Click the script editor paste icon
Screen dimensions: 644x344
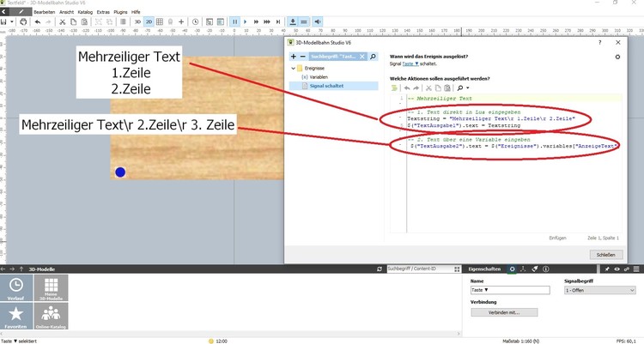pos(447,88)
